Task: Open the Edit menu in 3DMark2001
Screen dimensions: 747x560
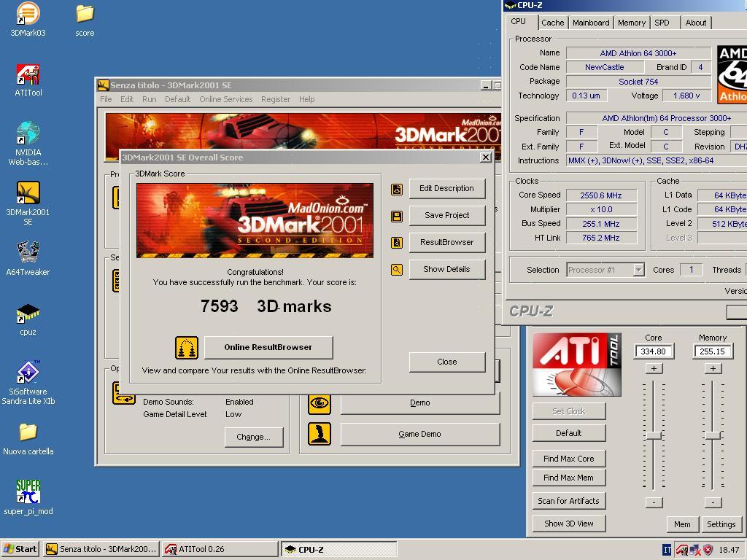Action: (127, 99)
